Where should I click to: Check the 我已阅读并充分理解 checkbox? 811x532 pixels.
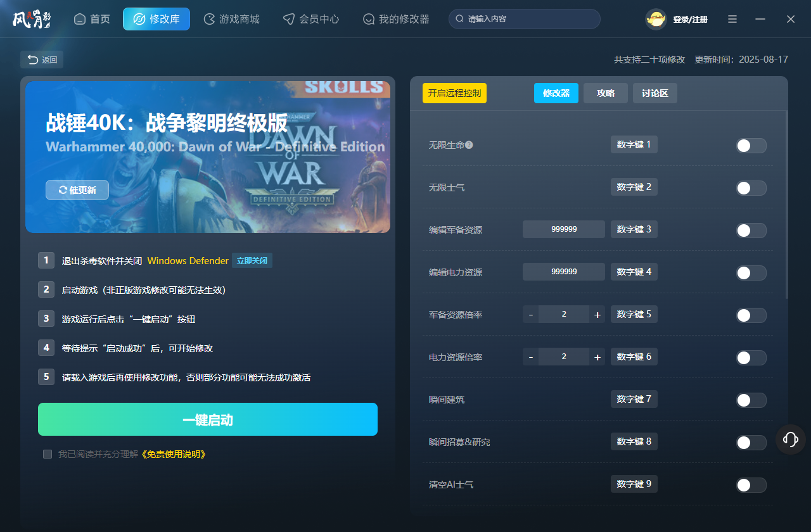point(48,454)
